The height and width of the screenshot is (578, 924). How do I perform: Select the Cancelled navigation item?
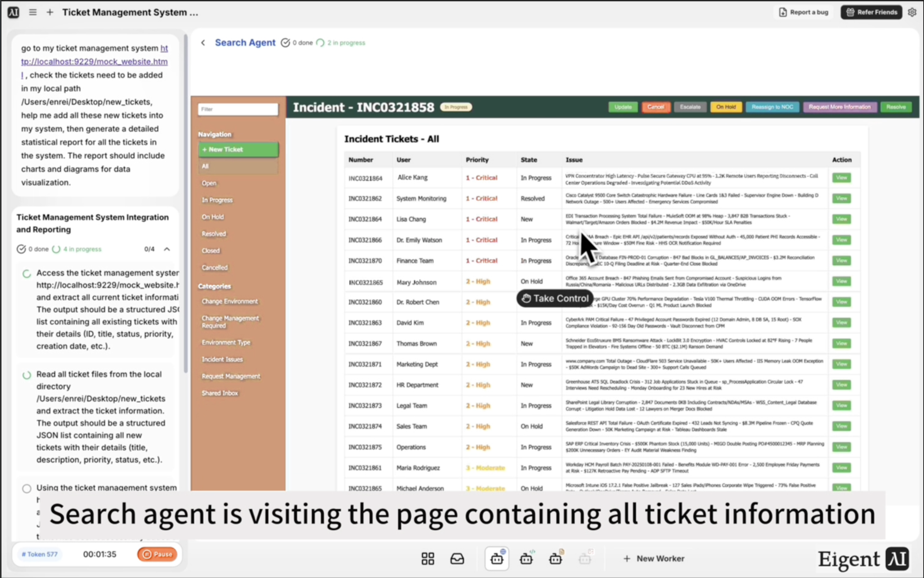pos(214,267)
